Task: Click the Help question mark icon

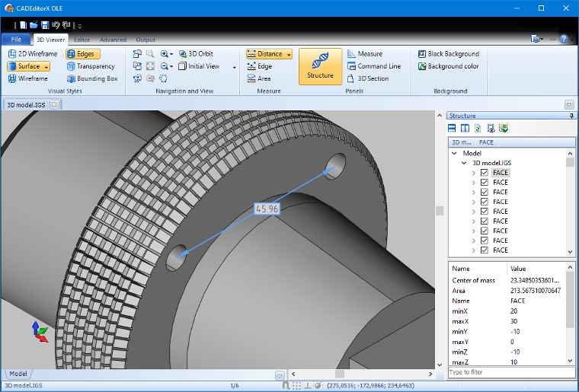Action: [x=564, y=39]
